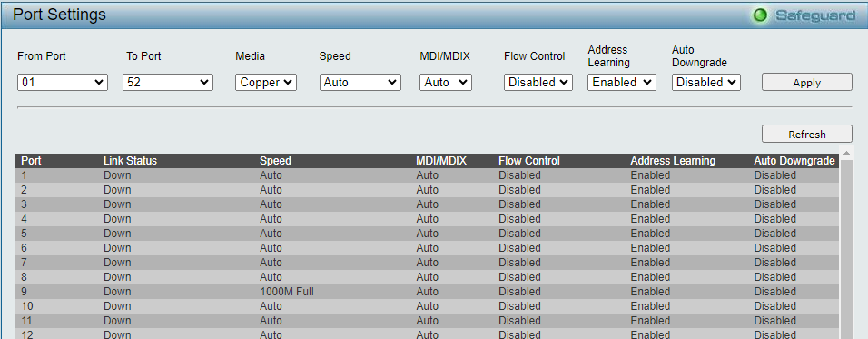868x339 pixels.
Task: Click the green Safeguard status indicator
Action: (761, 15)
